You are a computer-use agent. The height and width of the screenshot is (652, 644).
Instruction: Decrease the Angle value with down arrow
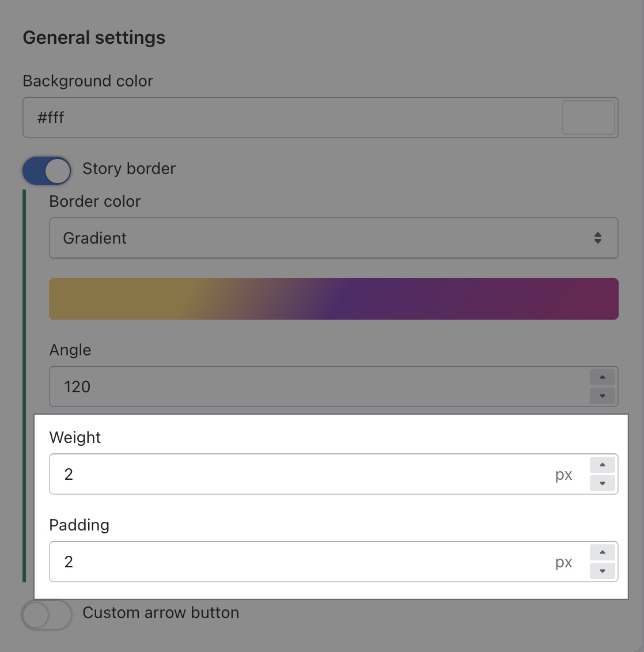[x=603, y=396]
